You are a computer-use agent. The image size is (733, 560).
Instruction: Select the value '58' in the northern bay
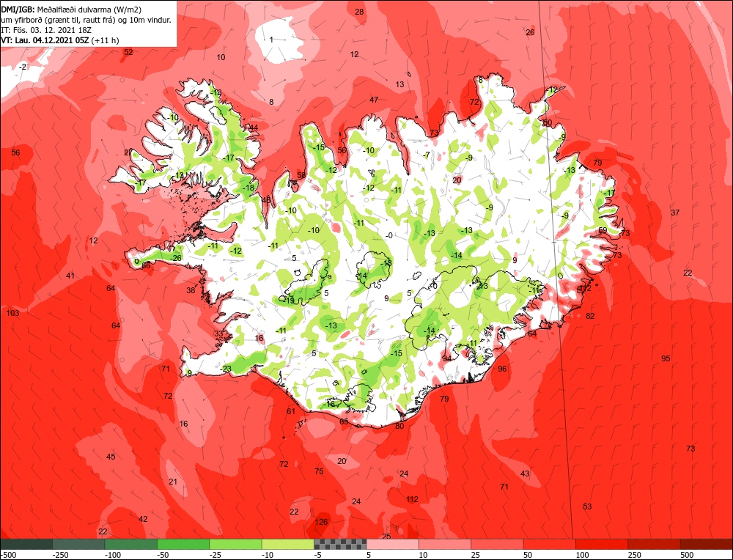301,175
